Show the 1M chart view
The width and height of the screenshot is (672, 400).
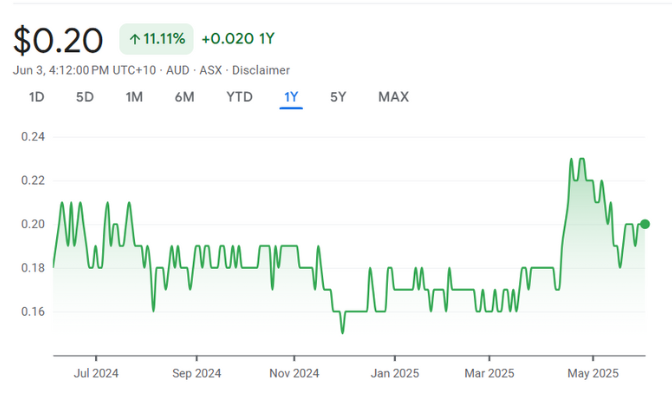point(134,97)
